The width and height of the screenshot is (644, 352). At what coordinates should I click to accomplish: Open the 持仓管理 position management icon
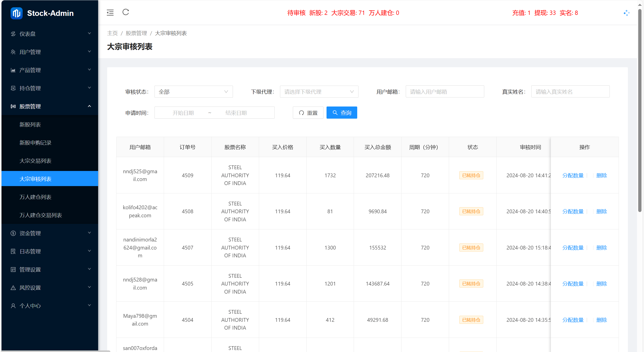[x=13, y=88]
